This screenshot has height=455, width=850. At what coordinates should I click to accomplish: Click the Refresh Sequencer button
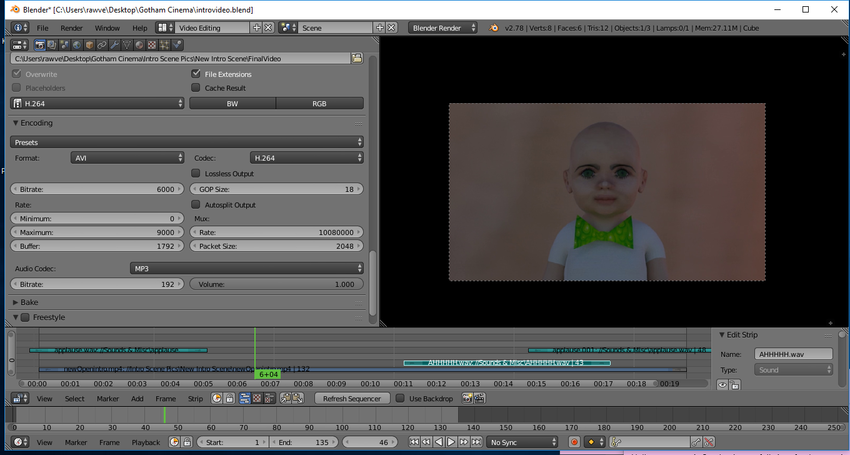(x=352, y=398)
